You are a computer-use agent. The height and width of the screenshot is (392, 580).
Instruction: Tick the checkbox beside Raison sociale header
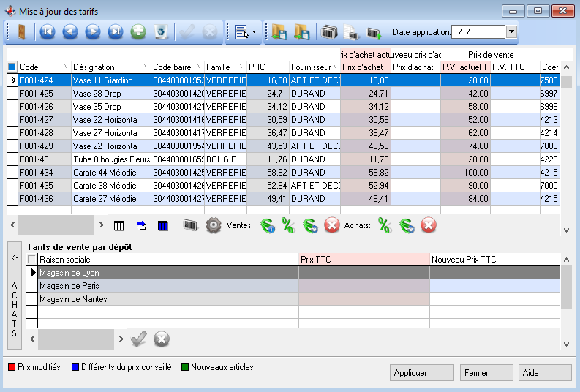click(31, 260)
